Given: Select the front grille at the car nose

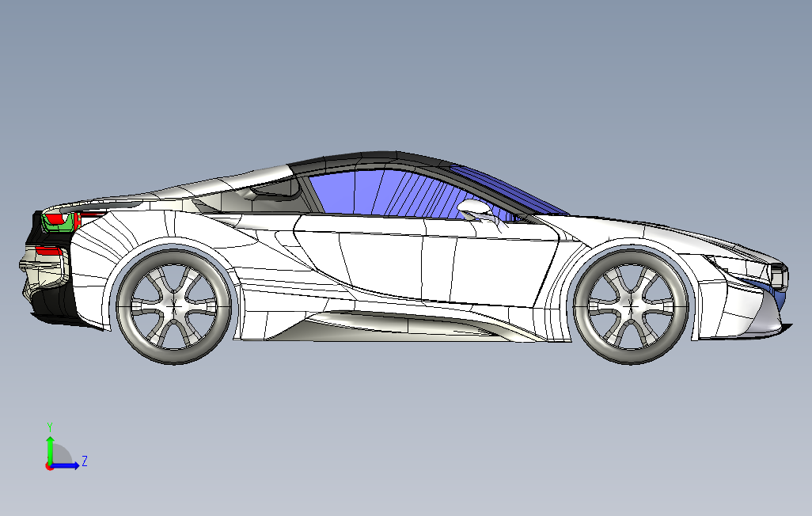Looking at the screenshot, I should pyautogui.click(x=780, y=276).
